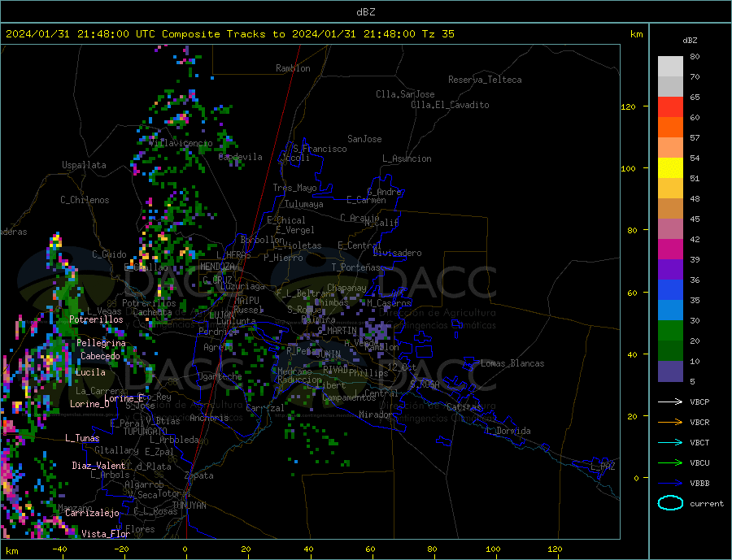Click the Carrizalejo map label
Viewport: 732px width, 560px height.
click(x=92, y=513)
